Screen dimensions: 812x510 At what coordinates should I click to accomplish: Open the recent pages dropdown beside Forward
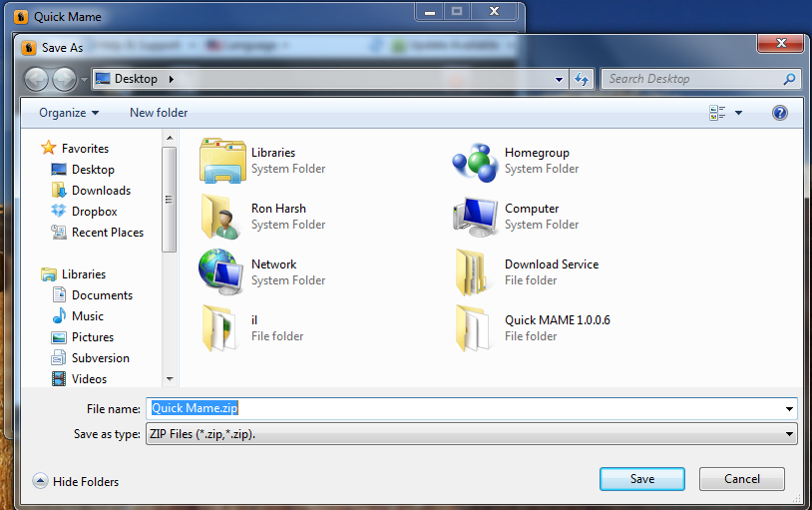click(85, 80)
